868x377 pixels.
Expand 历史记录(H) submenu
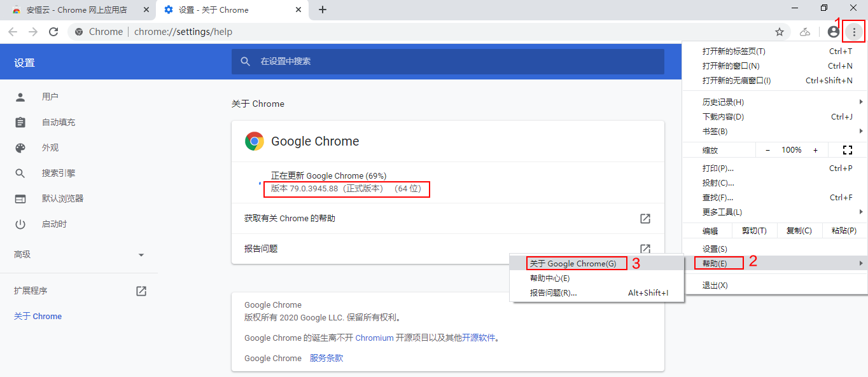[774, 102]
